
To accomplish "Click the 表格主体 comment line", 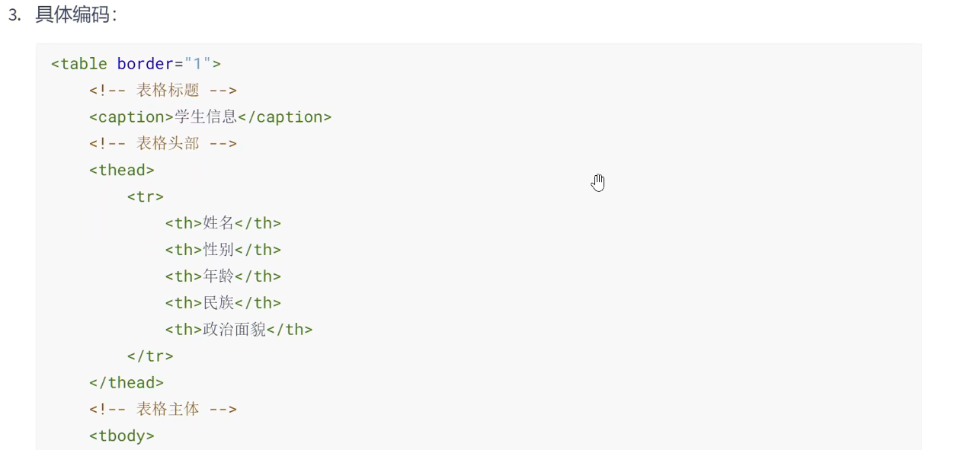I will point(163,409).
